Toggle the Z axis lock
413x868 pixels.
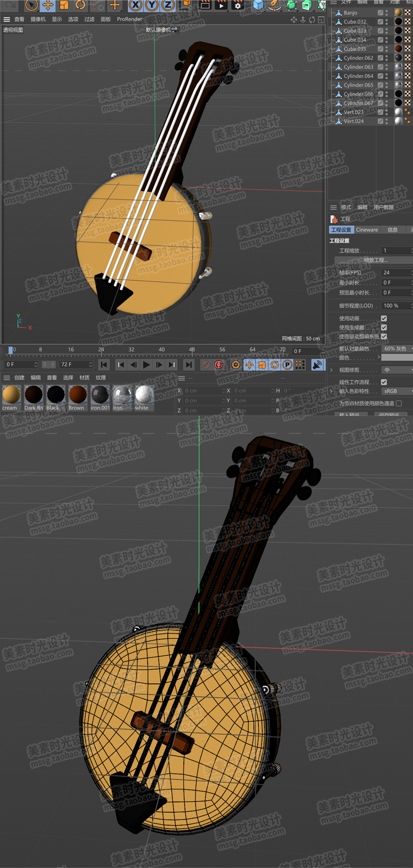pyautogui.click(x=168, y=6)
